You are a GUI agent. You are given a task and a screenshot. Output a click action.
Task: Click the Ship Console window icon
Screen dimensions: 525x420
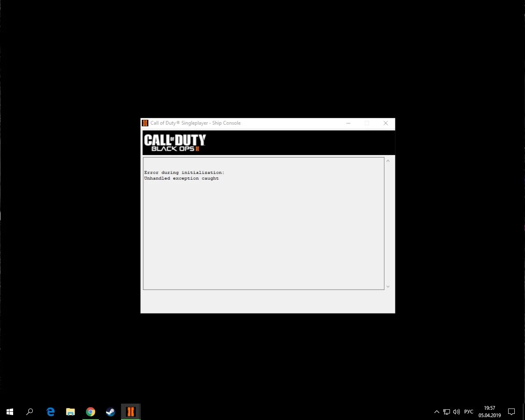tap(145, 123)
